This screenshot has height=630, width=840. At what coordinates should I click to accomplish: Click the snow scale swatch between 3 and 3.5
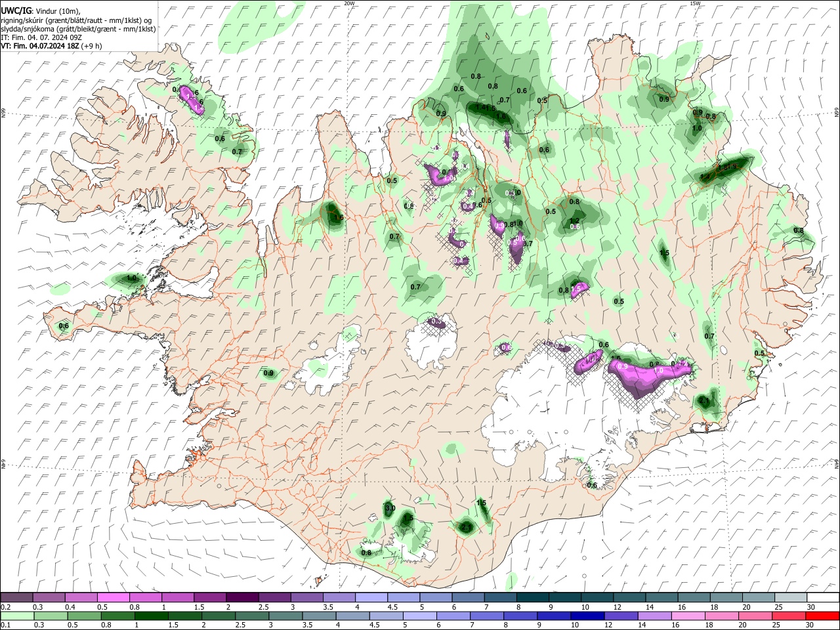point(307,597)
